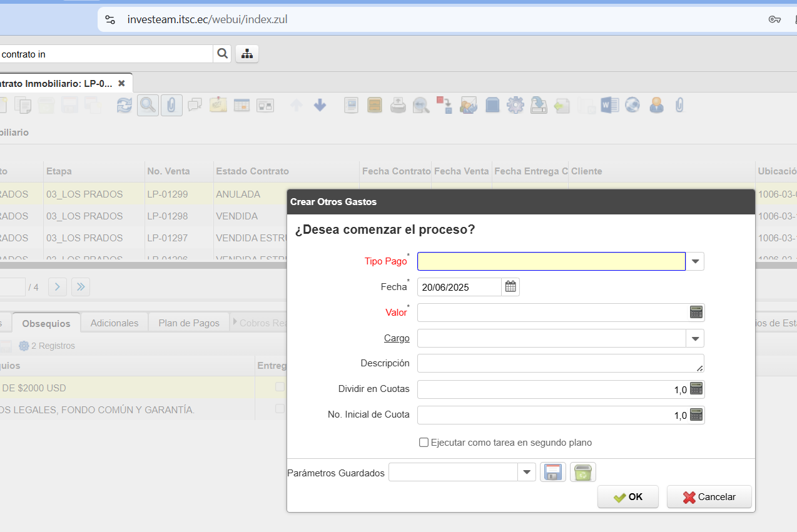The width and height of the screenshot is (797, 532).
Task: Enable Ejecutar como tarea en segundo plano
Action: click(424, 443)
